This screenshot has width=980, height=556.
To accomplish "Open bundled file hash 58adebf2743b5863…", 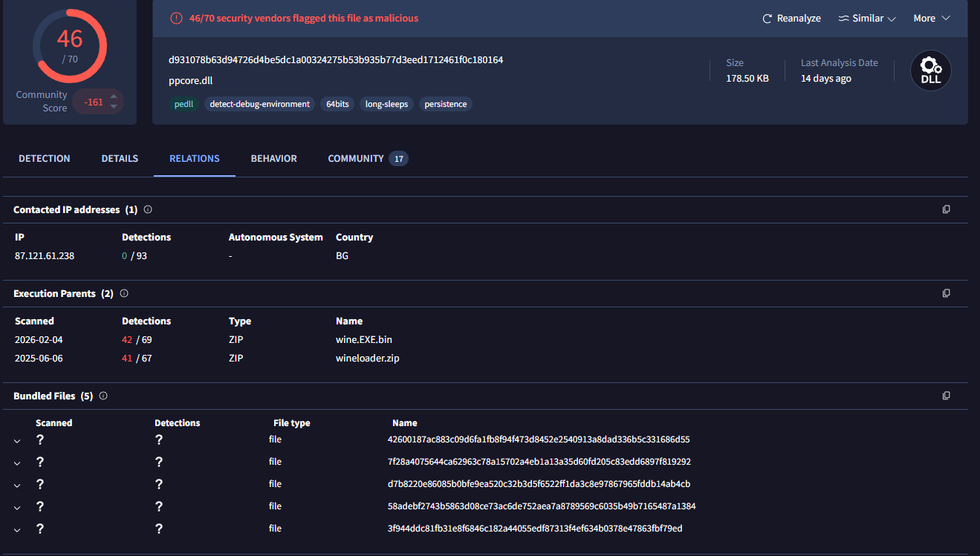I will click(x=542, y=506).
